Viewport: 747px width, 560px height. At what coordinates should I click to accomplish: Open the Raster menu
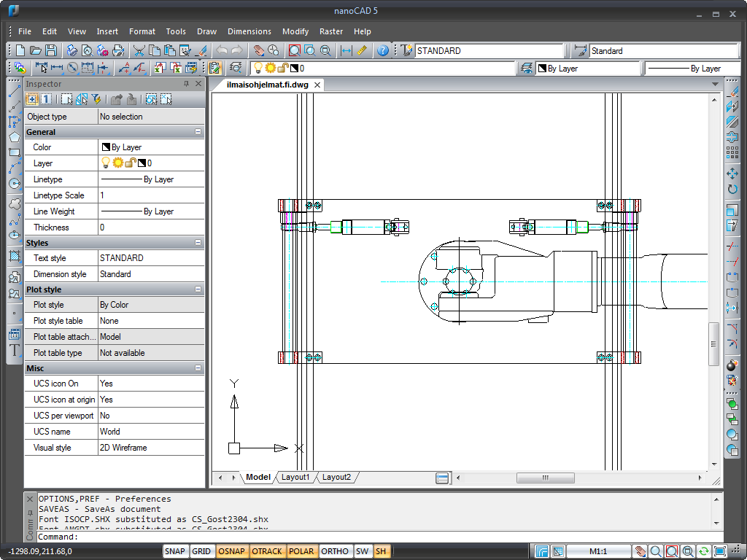click(331, 31)
